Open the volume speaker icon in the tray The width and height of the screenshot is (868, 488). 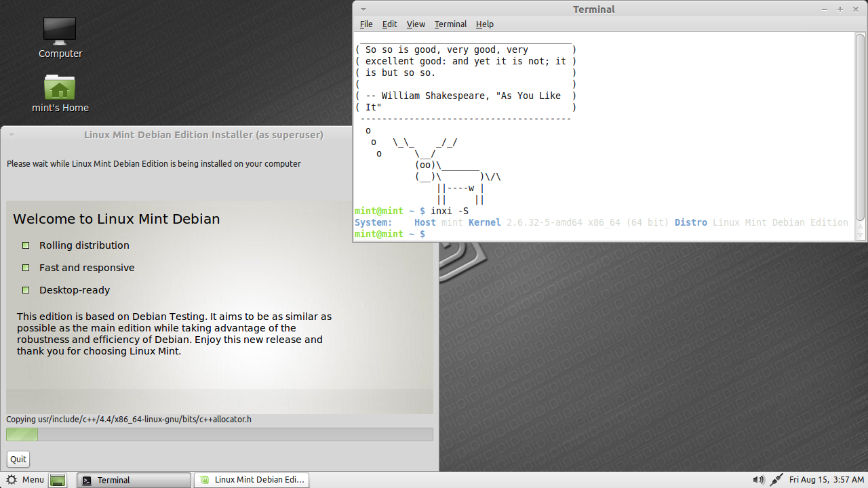pyautogui.click(x=758, y=480)
